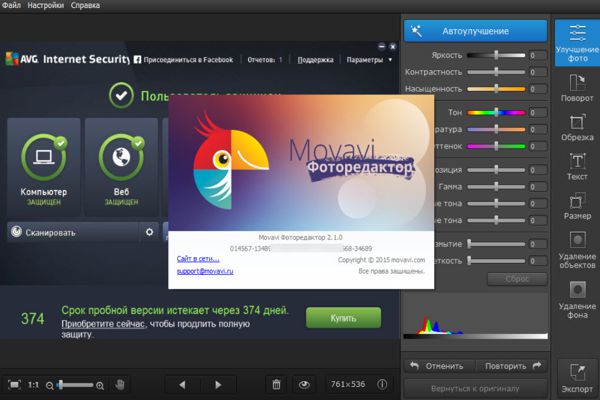600x400 pixels.
Task: Click the Автоулучшение button
Action: pos(475,31)
